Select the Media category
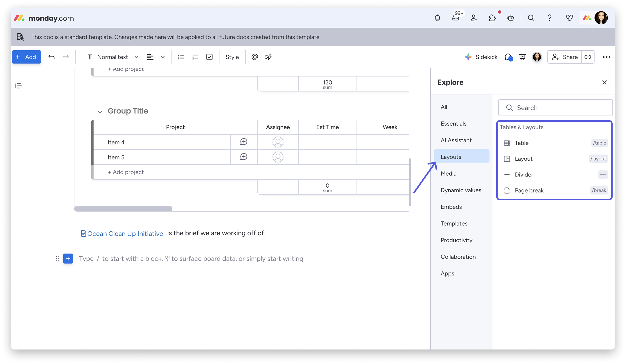 click(x=448, y=174)
